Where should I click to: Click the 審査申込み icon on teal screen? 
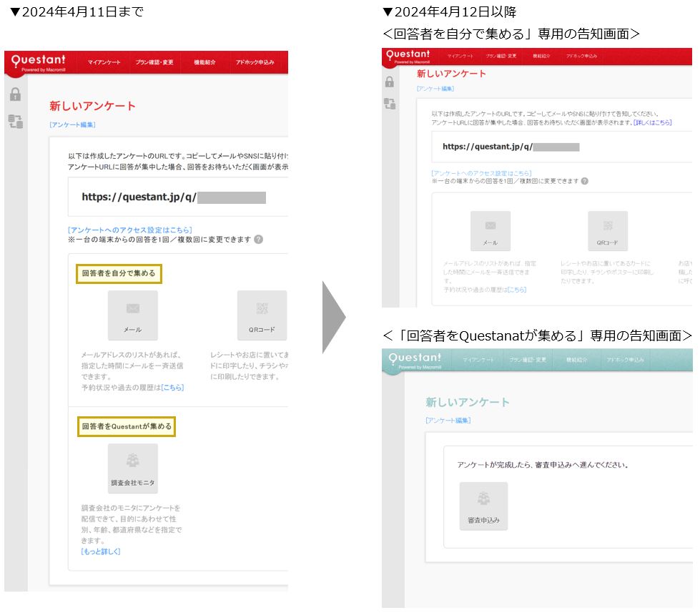484,504
